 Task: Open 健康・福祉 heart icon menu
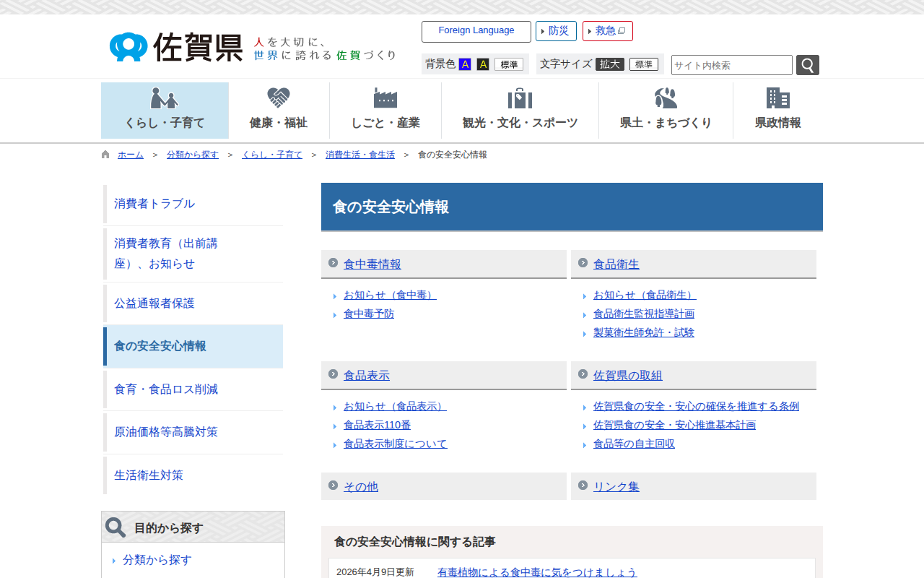tap(279, 110)
